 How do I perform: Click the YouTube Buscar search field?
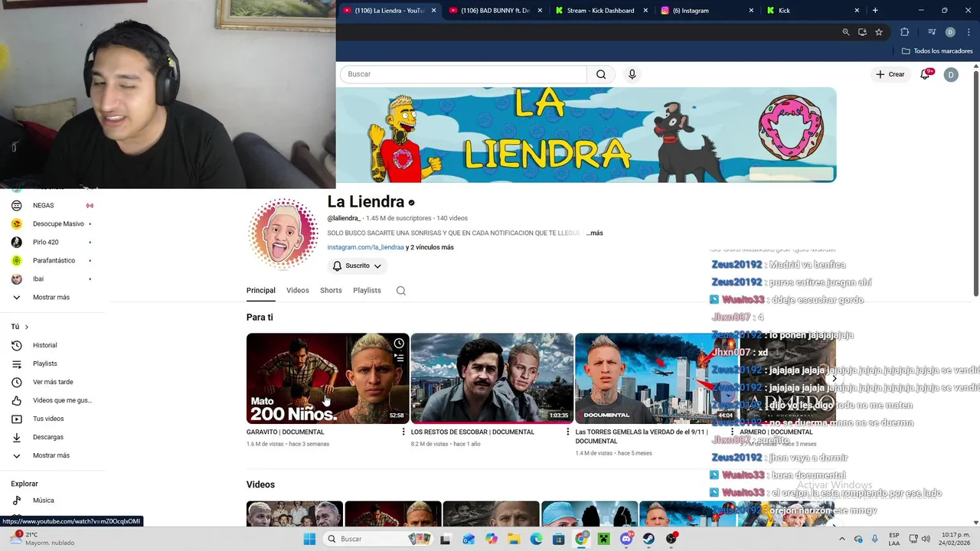[463, 74]
